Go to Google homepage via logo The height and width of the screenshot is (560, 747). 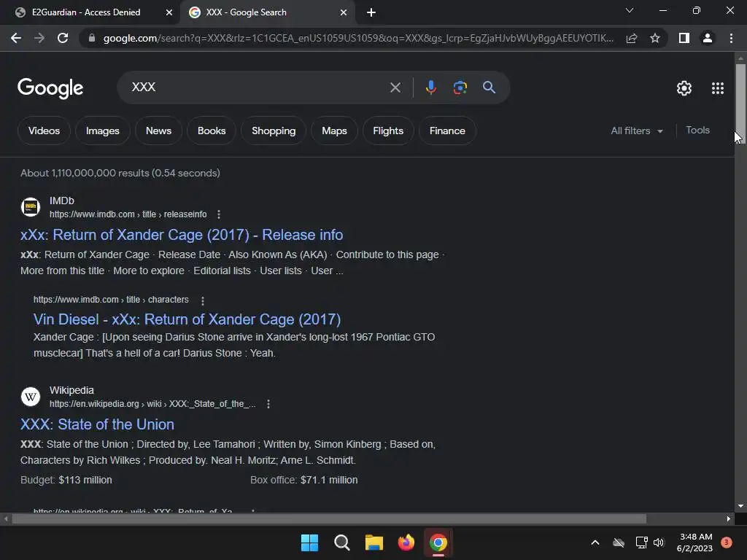tap(50, 88)
